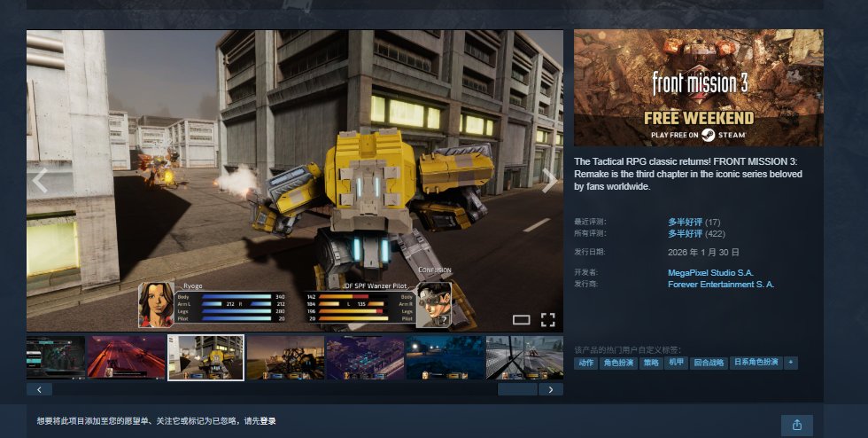Expand more tags with the plus button
The width and height of the screenshot is (868, 438).
point(790,363)
